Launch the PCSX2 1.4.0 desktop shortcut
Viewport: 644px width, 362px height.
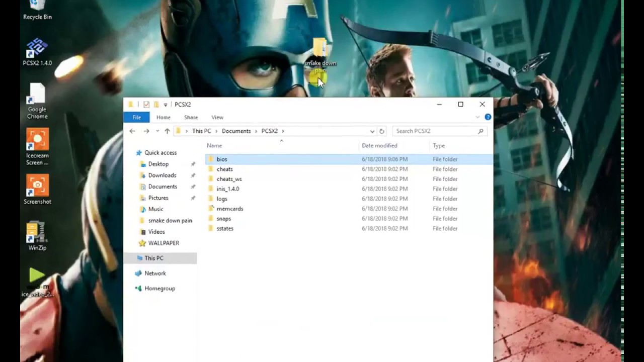(37, 52)
